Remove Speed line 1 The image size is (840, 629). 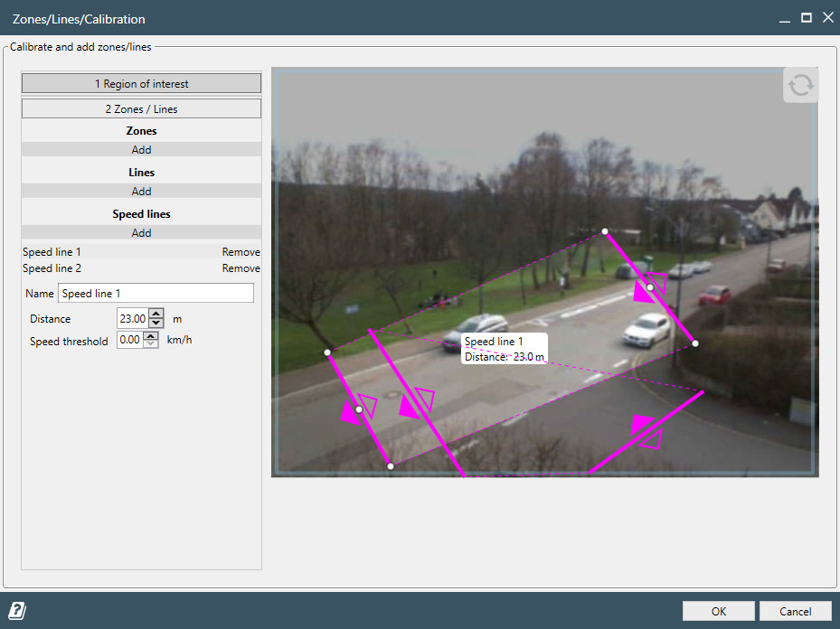click(241, 252)
